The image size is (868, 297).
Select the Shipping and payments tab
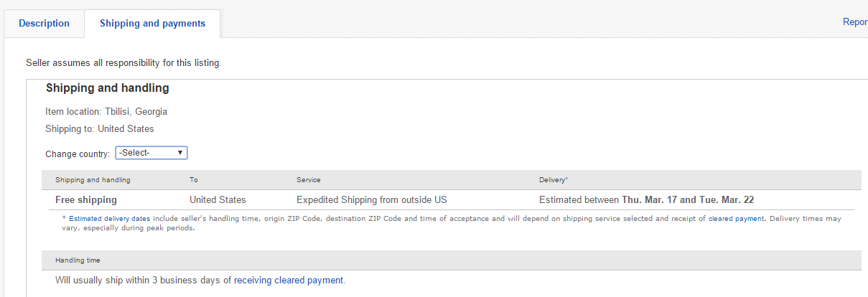click(x=152, y=24)
